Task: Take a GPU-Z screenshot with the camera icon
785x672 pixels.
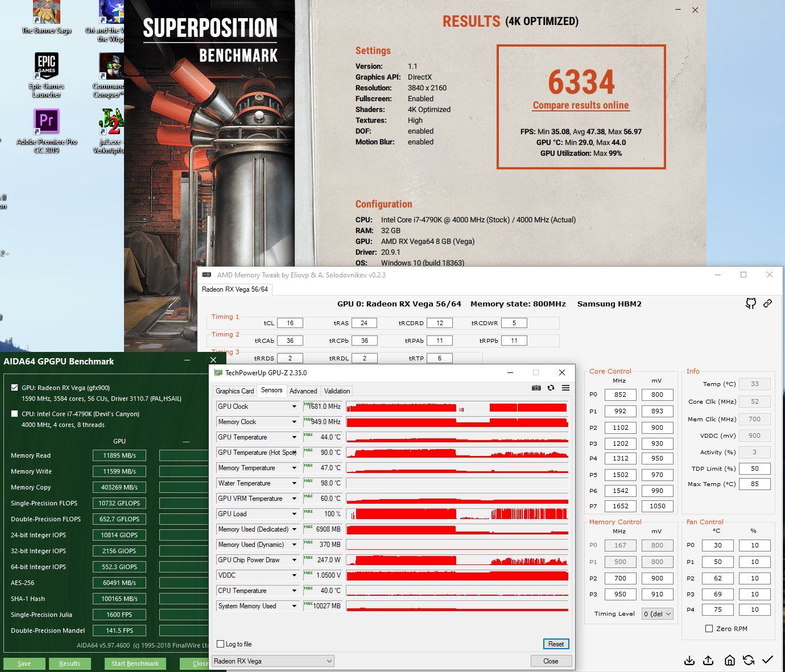Action: pos(536,388)
